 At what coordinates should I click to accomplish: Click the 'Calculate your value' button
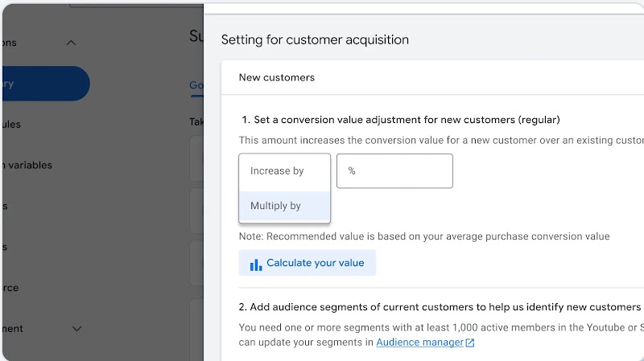pos(308,263)
